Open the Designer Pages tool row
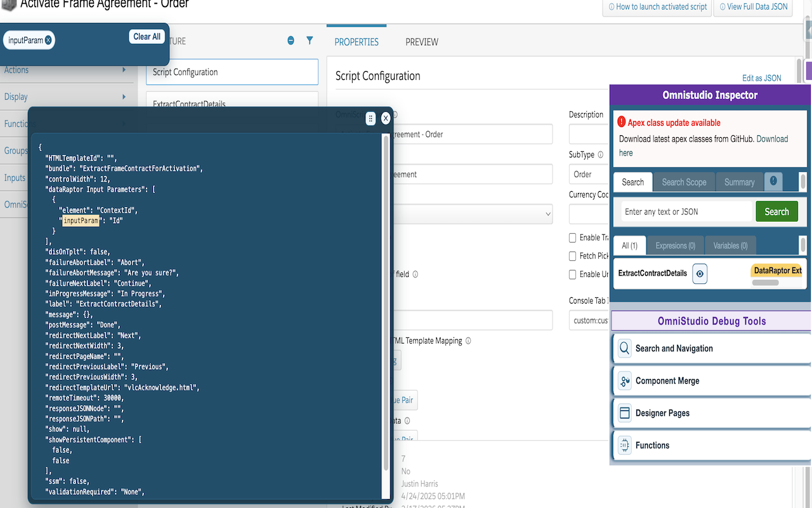This screenshot has height=508, width=812. [x=711, y=413]
